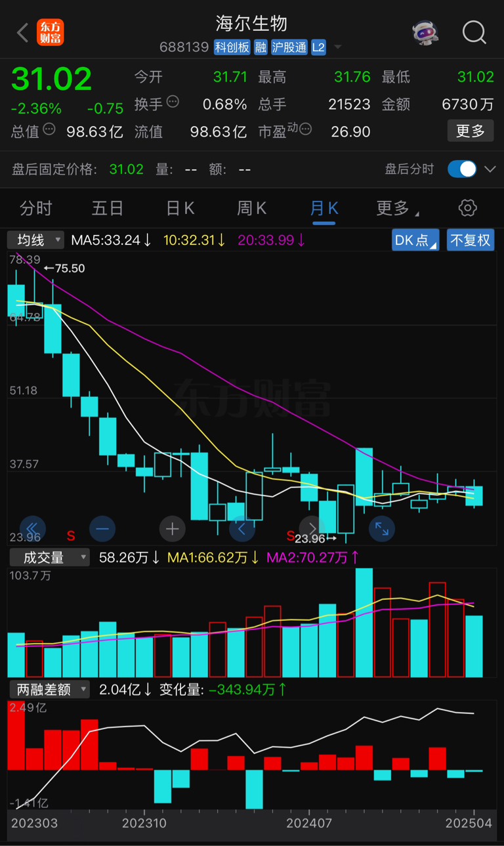The image size is (504, 846).
Task: Open the chart settings gear
Action: [x=467, y=209]
